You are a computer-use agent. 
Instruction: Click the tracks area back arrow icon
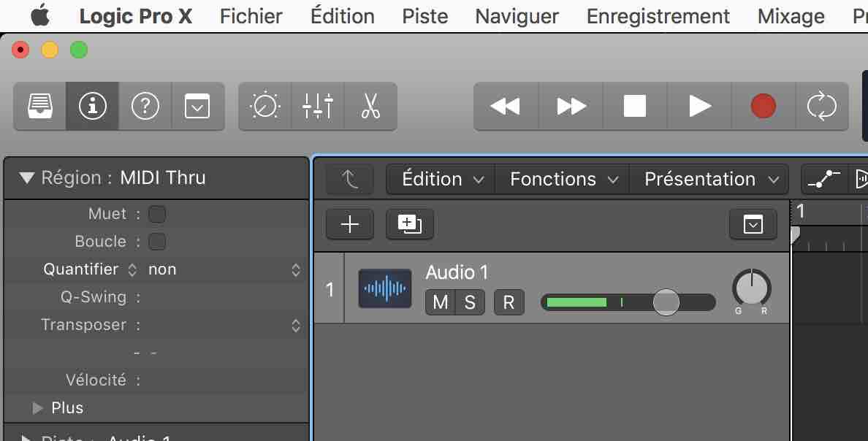(x=350, y=180)
